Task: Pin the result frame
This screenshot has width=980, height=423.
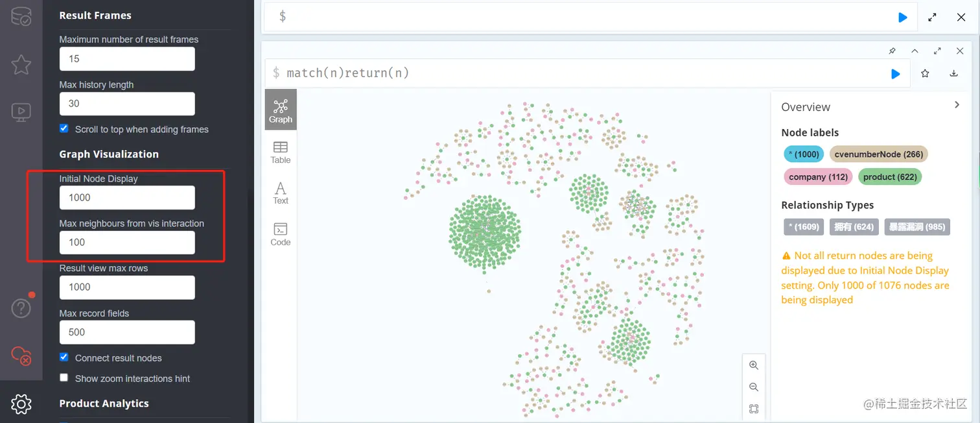Action: (x=892, y=51)
